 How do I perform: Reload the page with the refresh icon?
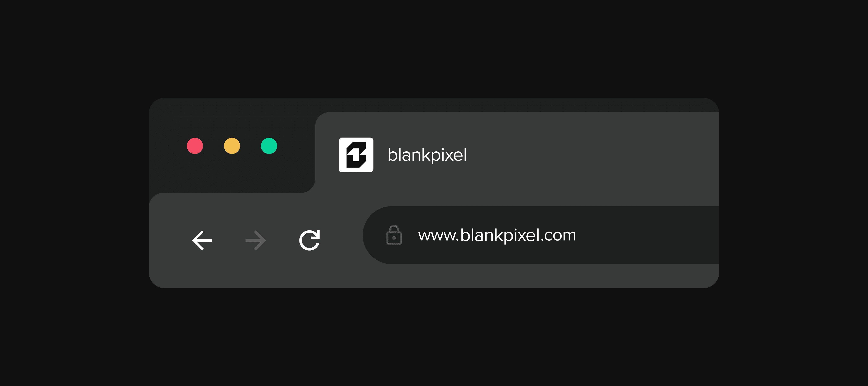309,240
